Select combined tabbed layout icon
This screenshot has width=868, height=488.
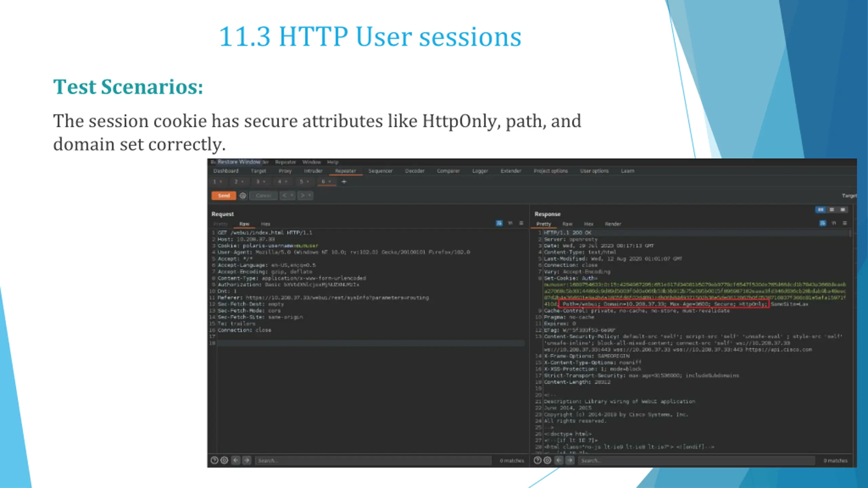[x=843, y=210]
